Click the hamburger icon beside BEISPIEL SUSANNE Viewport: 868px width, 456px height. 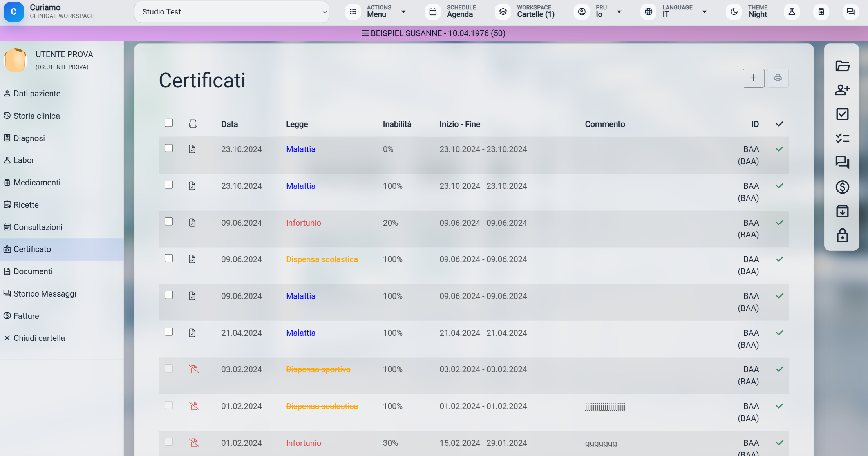coord(365,33)
